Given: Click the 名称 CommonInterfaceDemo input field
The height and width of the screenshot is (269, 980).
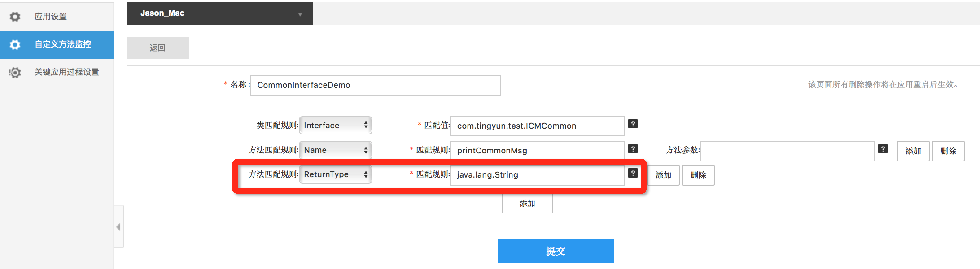Looking at the screenshot, I should (376, 86).
